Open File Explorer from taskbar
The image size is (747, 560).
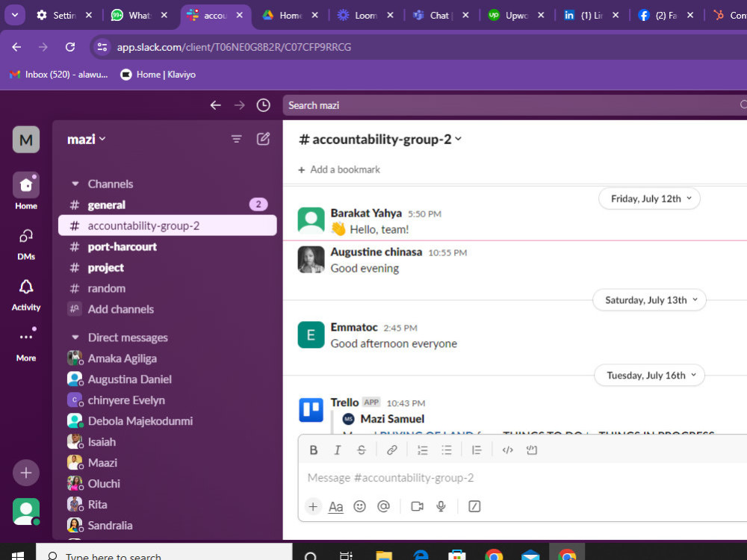383,556
